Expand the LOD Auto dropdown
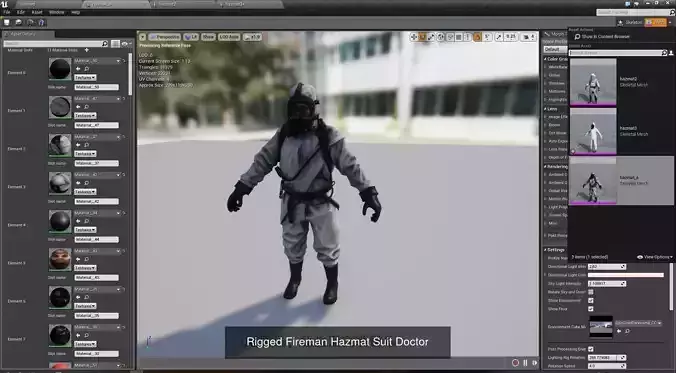This screenshot has width=676, height=373. 229,37
